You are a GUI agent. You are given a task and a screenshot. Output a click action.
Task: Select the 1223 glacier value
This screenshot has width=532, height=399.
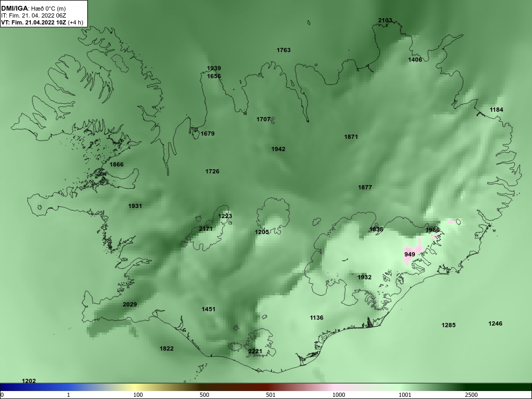coord(225,216)
